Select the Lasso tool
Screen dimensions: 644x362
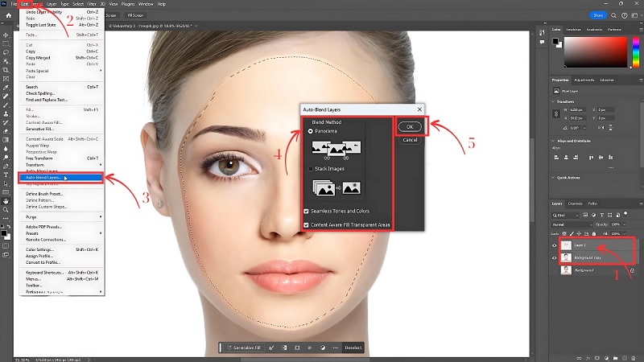point(6,52)
